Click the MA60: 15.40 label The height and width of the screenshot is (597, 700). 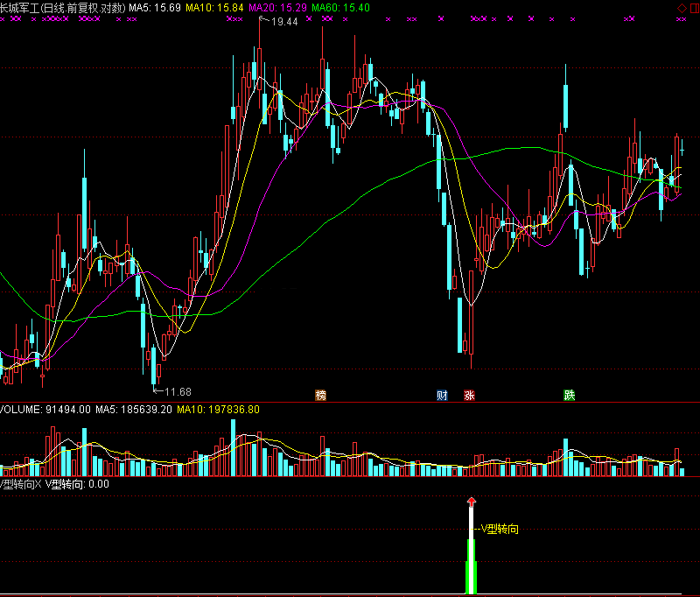[340, 8]
